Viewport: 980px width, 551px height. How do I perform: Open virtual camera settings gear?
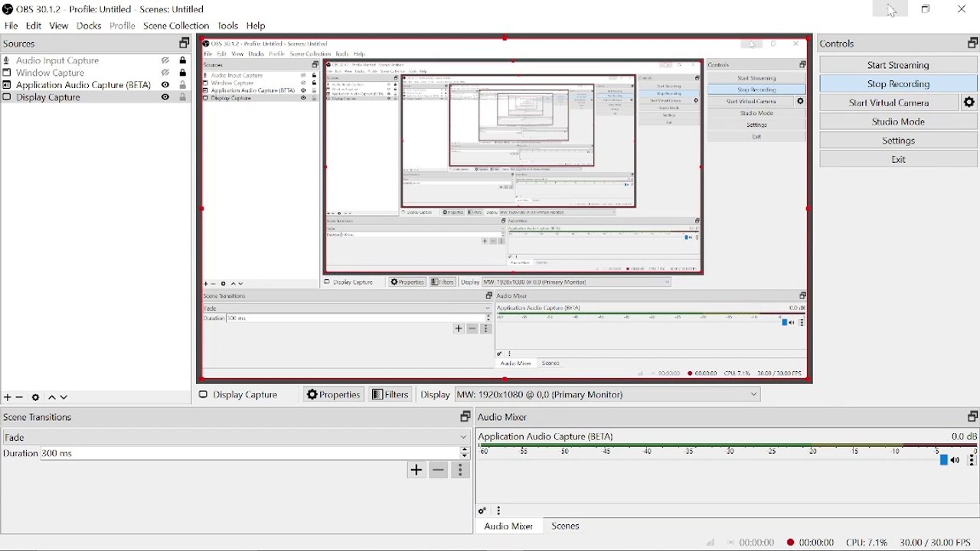(969, 103)
